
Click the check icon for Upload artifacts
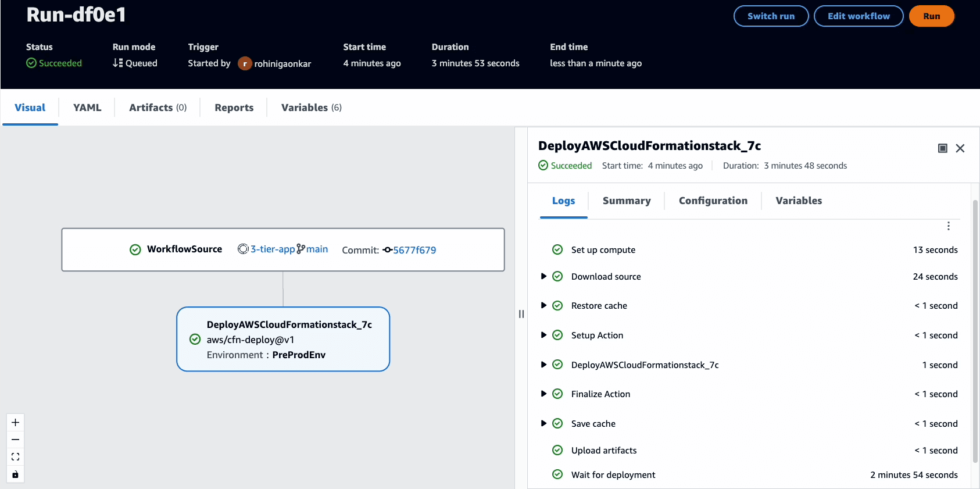click(x=557, y=450)
